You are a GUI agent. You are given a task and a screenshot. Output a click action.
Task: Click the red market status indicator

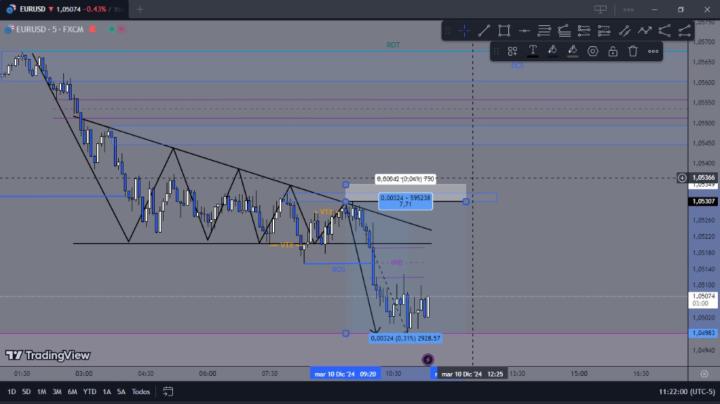pyautogui.click(x=93, y=29)
